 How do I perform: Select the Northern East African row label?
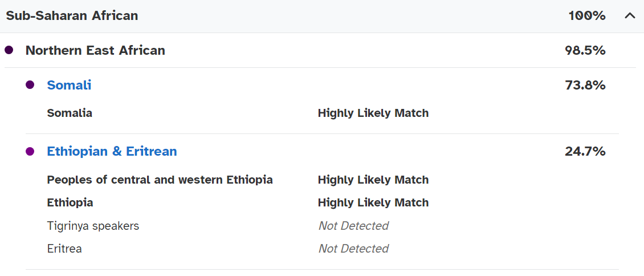point(95,50)
